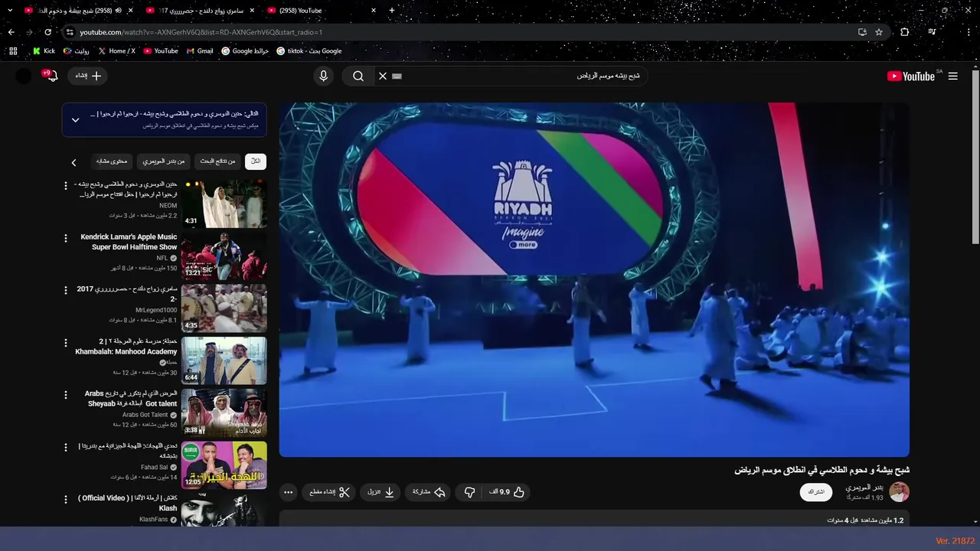Open the Gmail bookmark

[x=200, y=51]
